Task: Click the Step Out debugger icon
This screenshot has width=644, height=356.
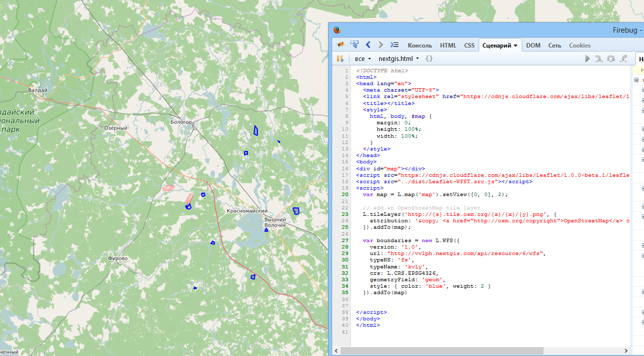Action: click(624, 58)
